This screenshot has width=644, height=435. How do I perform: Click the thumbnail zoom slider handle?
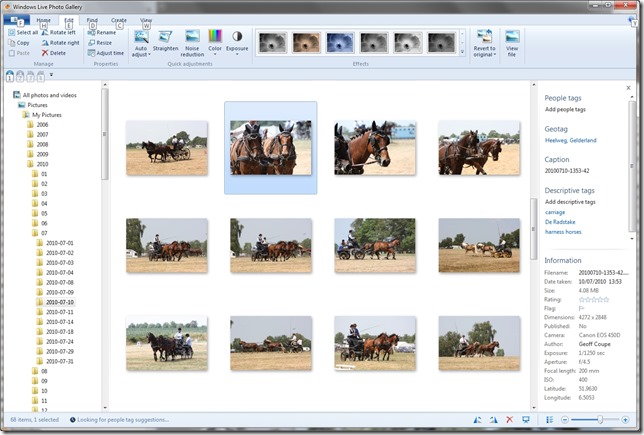(x=600, y=419)
